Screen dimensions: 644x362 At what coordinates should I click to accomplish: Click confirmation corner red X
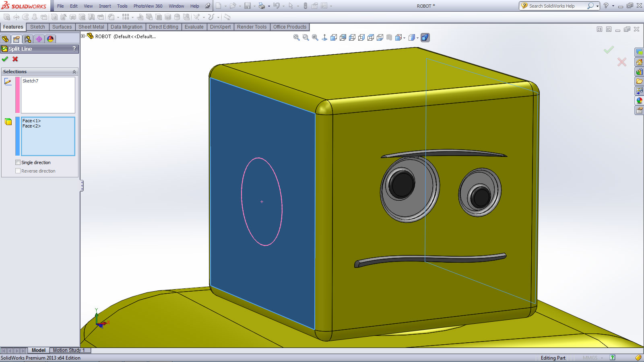(x=622, y=62)
